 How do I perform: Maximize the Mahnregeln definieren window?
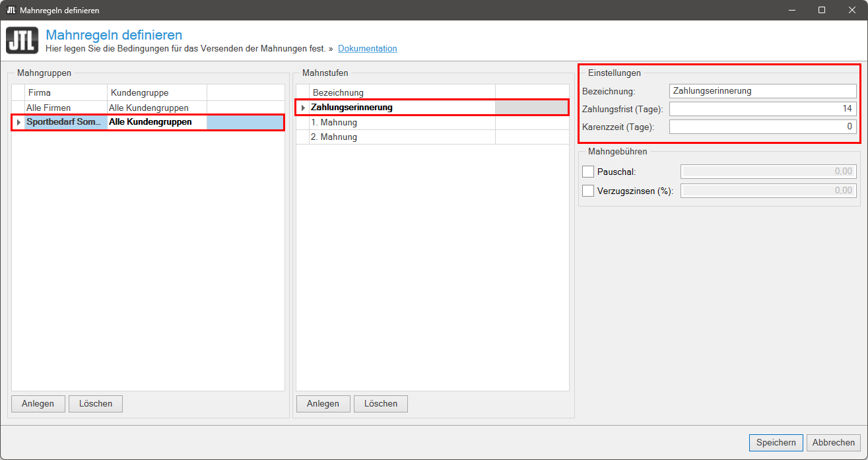click(x=821, y=10)
